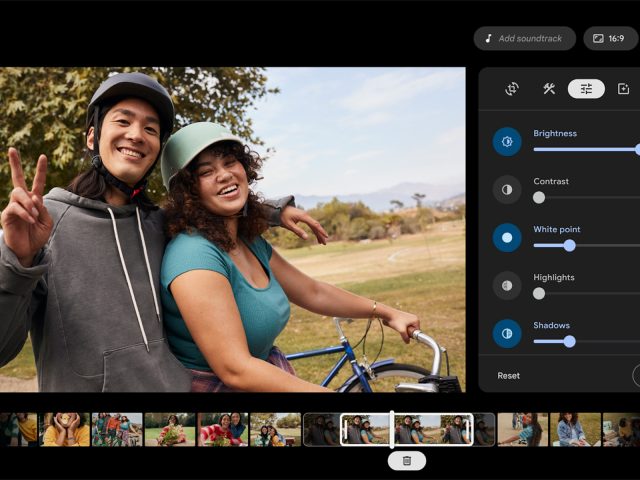Click the music note icon
Viewport: 640px width, 480px height.
(x=489, y=38)
